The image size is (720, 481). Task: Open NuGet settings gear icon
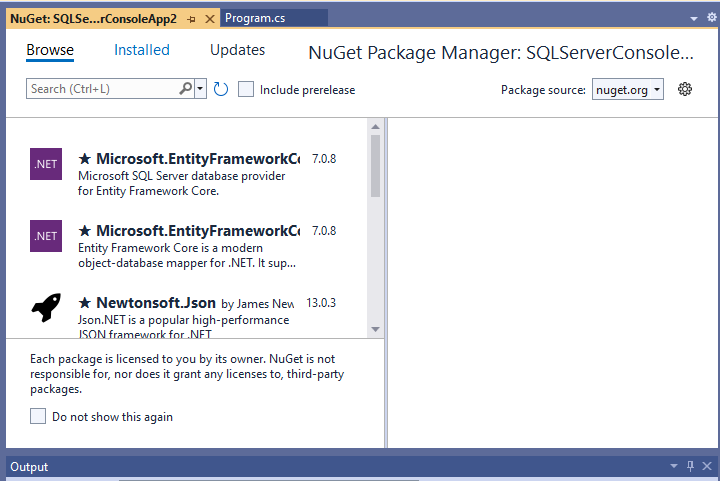[x=685, y=89]
